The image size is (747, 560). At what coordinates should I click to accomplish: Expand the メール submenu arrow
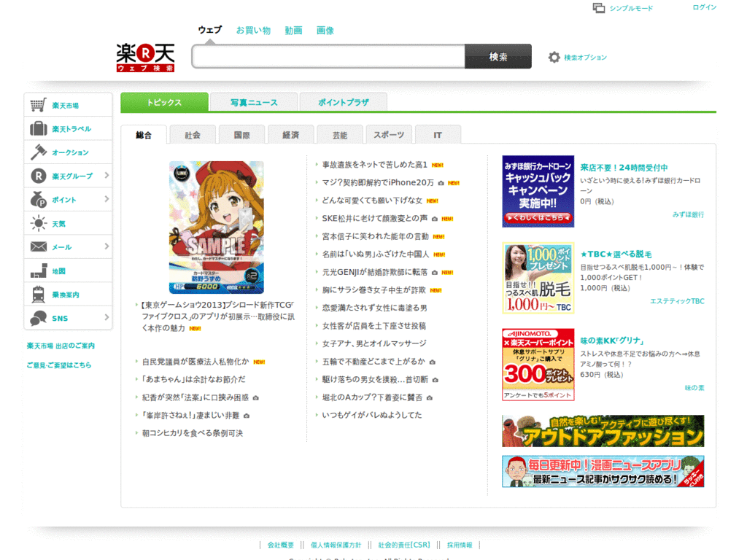tap(107, 246)
